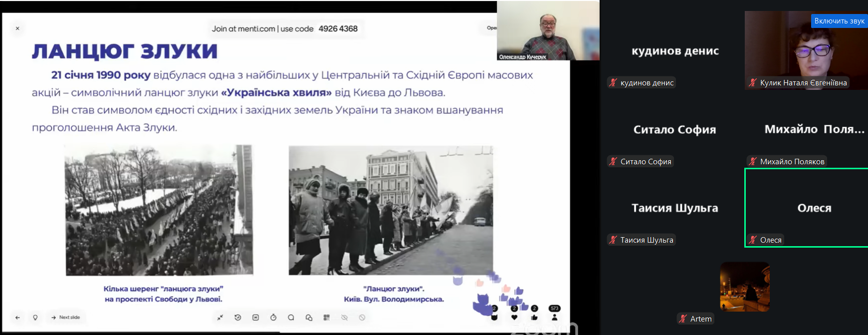This screenshot has width=868, height=335.
Task: Toggle the close voting circle icon
Action: [362, 318]
